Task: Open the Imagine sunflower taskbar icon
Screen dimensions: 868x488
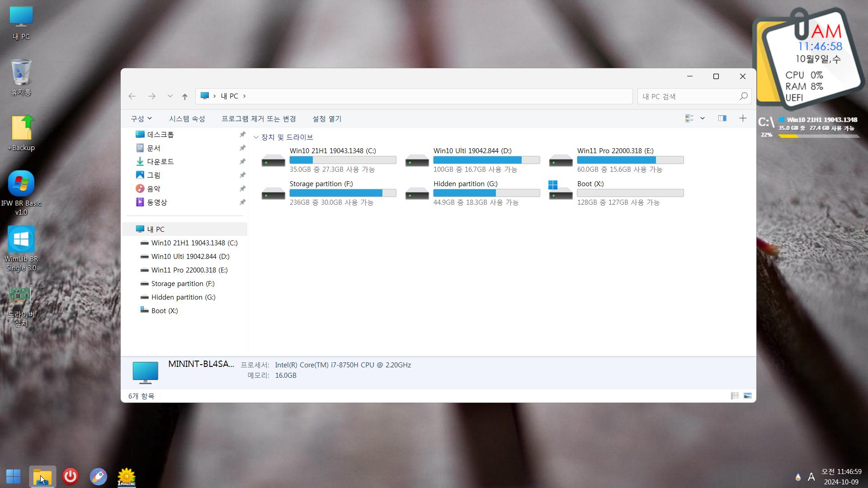Action: point(127,477)
